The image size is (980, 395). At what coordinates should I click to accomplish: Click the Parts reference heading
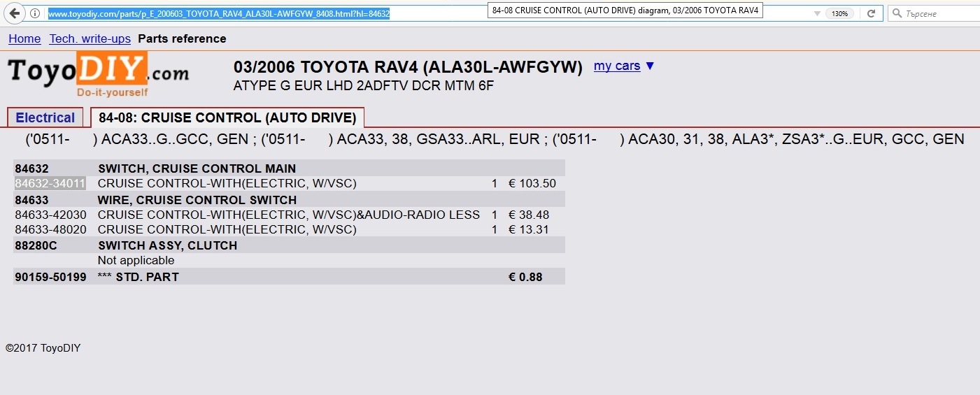point(182,38)
